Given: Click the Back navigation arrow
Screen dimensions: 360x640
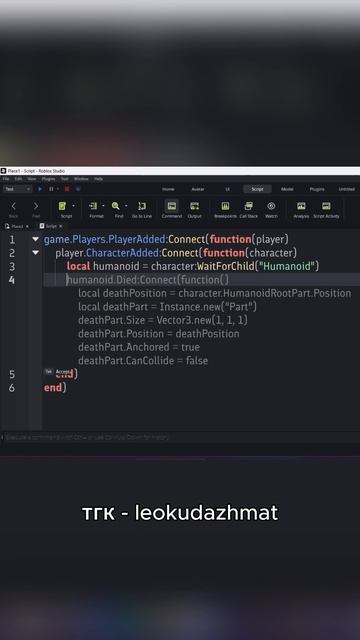Looking at the screenshot, I should [13, 206].
